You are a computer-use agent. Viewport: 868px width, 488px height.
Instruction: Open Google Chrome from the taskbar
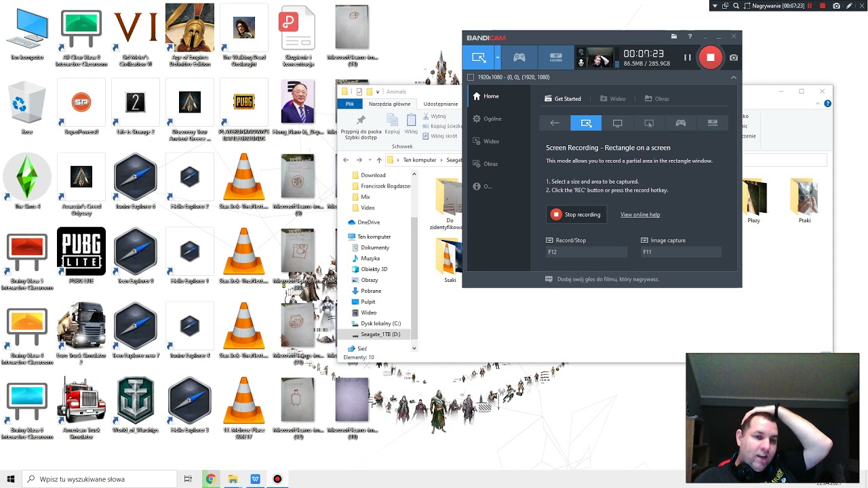(x=210, y=479)
